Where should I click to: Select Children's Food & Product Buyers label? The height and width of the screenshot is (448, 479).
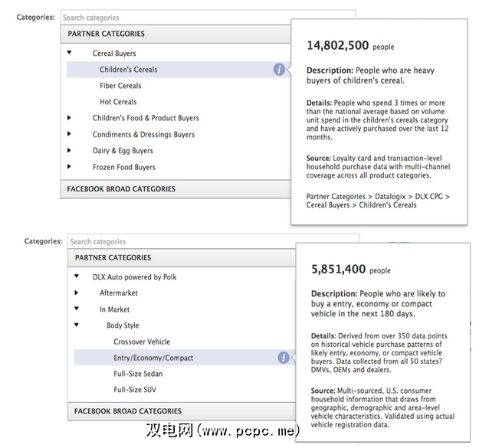(146, 118)
